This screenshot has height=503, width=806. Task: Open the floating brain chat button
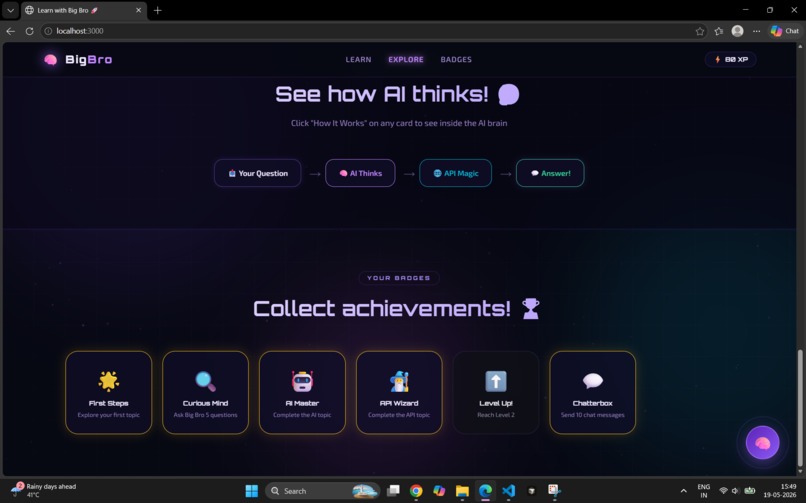762,442
